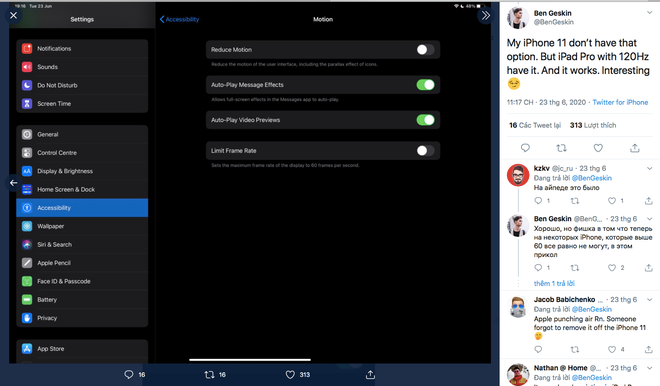Viewport: 660px width, 386px height.
Task: Open Home Screen & Dock icon
Action: (27, 189)
